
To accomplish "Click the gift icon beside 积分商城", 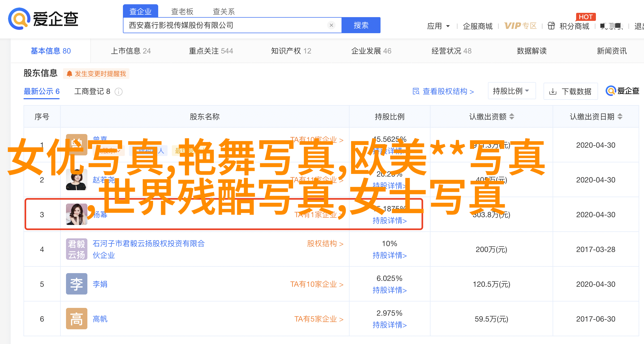I will click(x=551, y=26).
